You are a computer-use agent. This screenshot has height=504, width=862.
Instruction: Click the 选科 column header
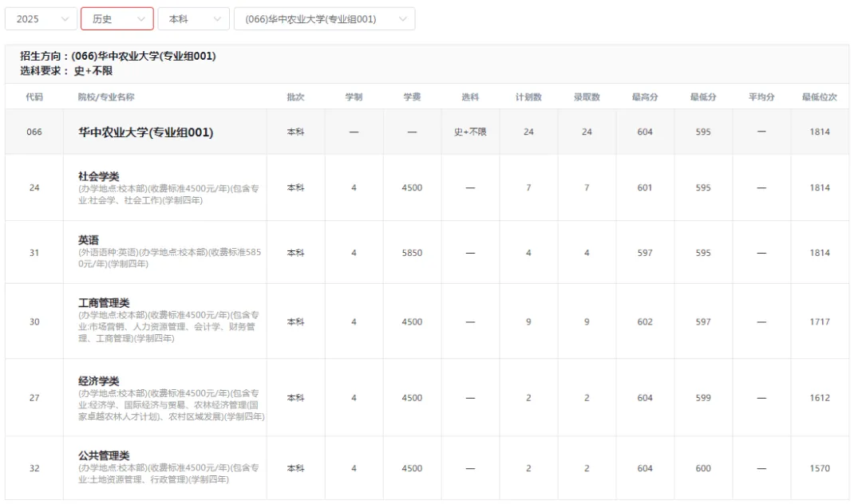pyautogui.click(x=471, y=96)
